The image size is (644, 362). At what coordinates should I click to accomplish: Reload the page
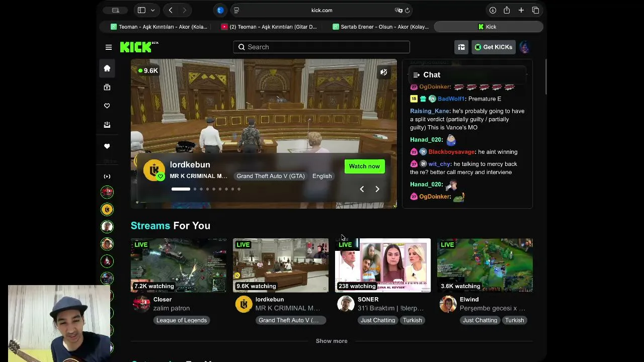pos(408,10)
